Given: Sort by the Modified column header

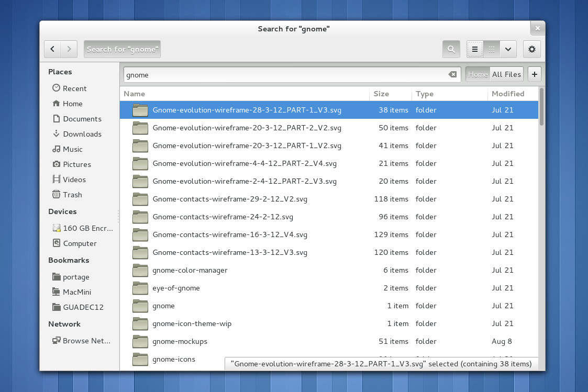Looking at the screenshot, I should (513, 94).
